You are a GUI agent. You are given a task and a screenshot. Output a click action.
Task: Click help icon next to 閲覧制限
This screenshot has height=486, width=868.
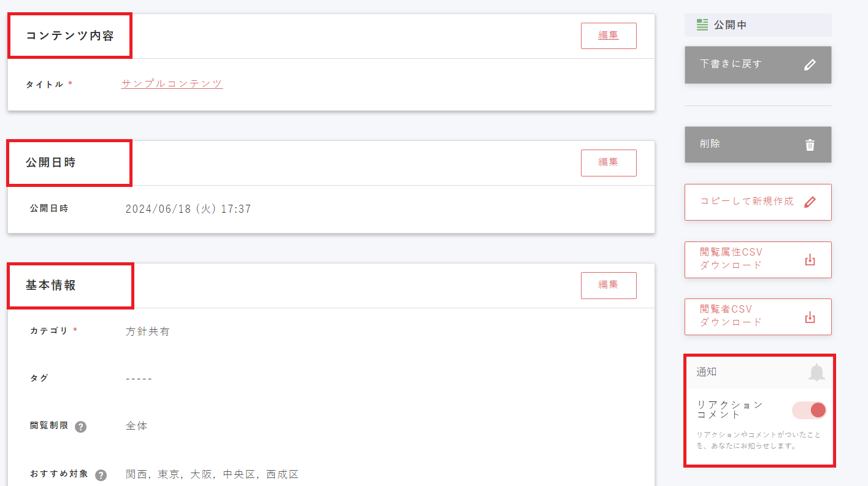pyautogui.click(x=80, y=427)
